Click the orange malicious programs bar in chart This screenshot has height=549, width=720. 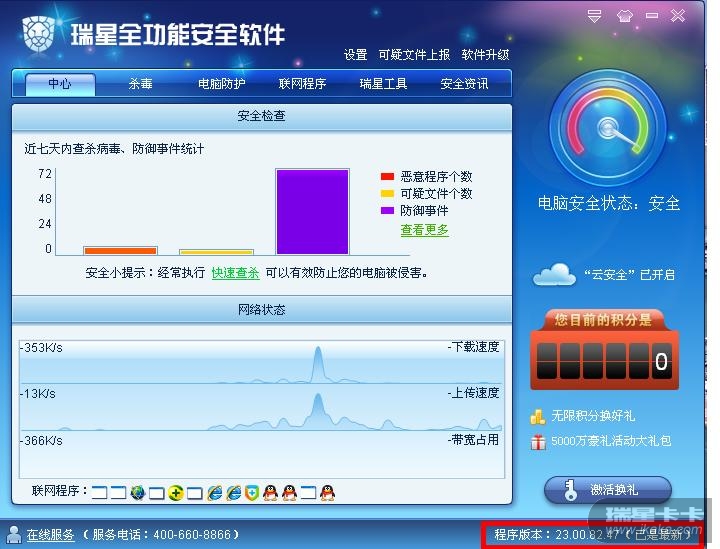pos(120,251)
